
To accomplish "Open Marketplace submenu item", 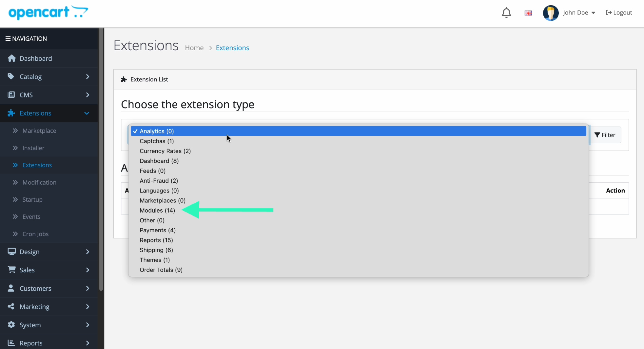I will (x=49, y=131).
